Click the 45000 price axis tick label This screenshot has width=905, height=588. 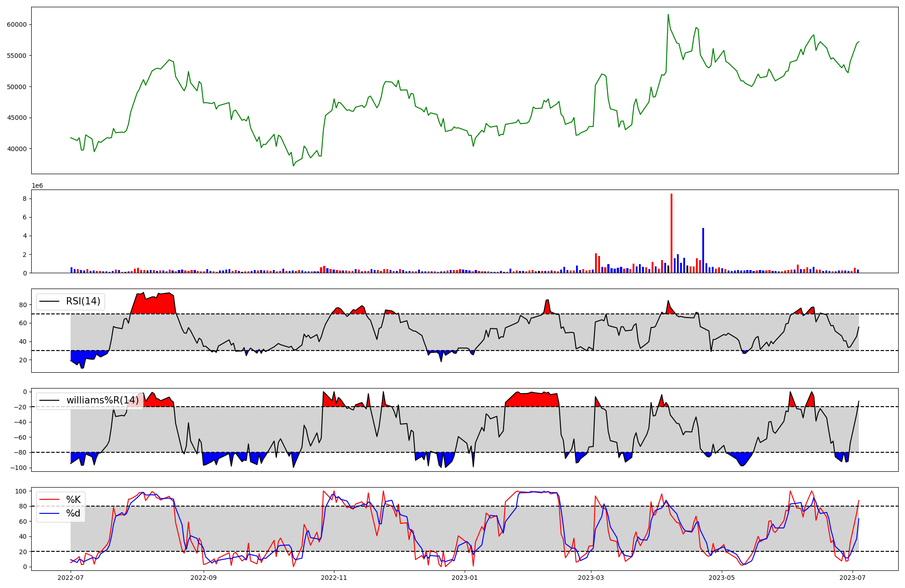(x=17, y=118)
